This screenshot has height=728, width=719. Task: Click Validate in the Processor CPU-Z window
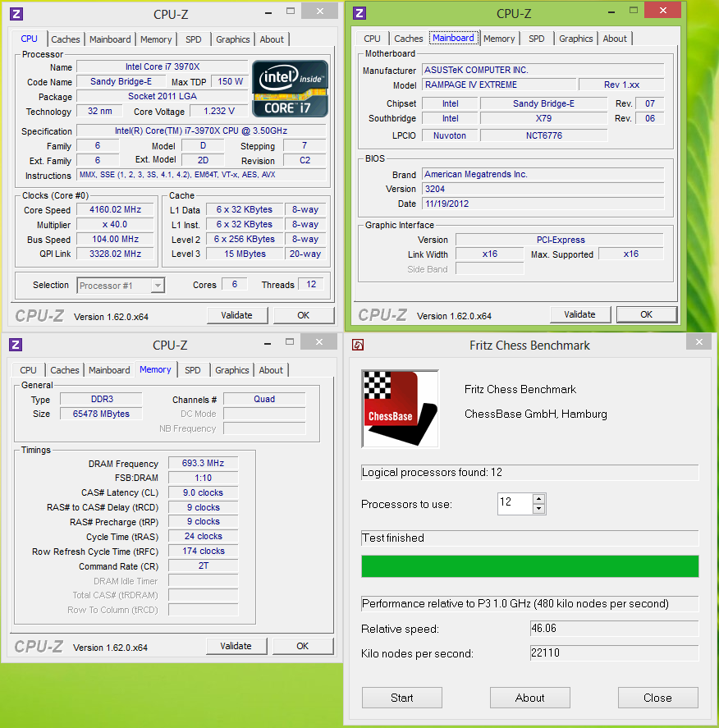click(236, 315)
